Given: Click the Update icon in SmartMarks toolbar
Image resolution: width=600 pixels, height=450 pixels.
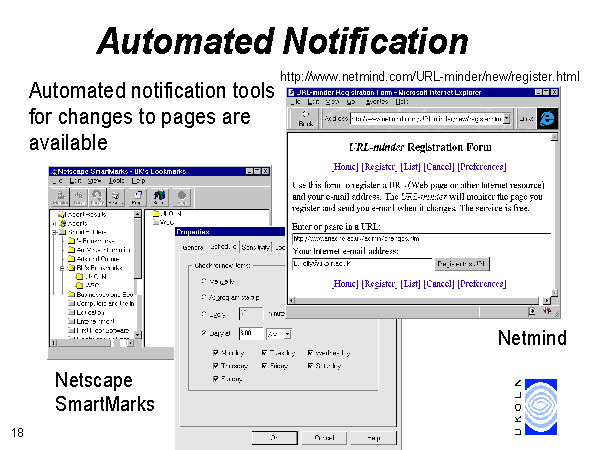Looking at the screenshot, I should click(x=97, y=197).
